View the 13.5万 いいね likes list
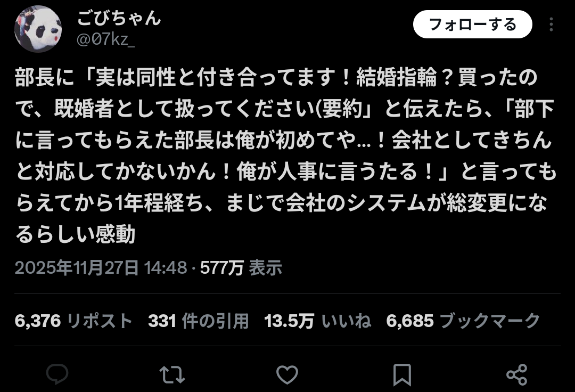This screenshot has height=392, width=575. pyautogui.click(x=317, y=321)
